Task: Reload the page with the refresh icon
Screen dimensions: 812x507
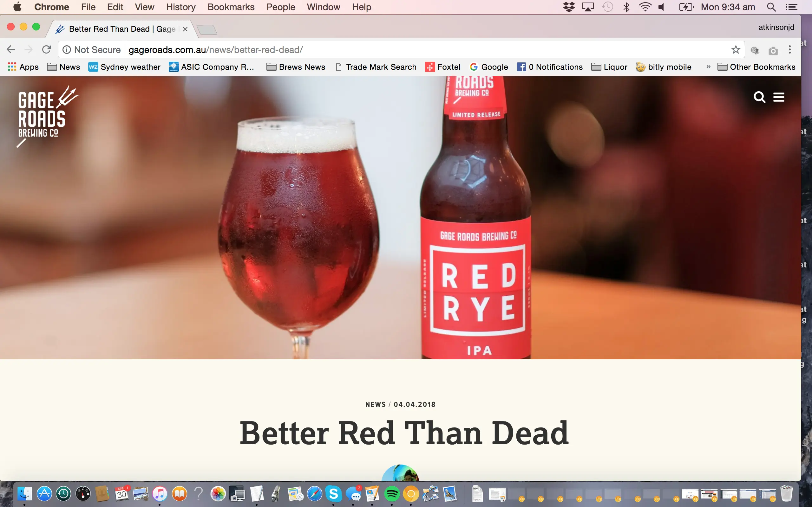Action: 46,50
